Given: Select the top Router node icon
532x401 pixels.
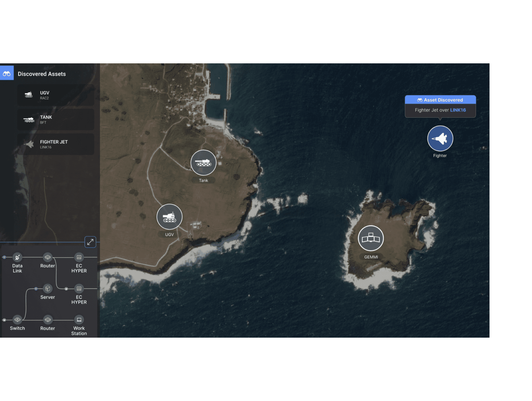Looking at the screenshot, I should click(x=48, y=257).
